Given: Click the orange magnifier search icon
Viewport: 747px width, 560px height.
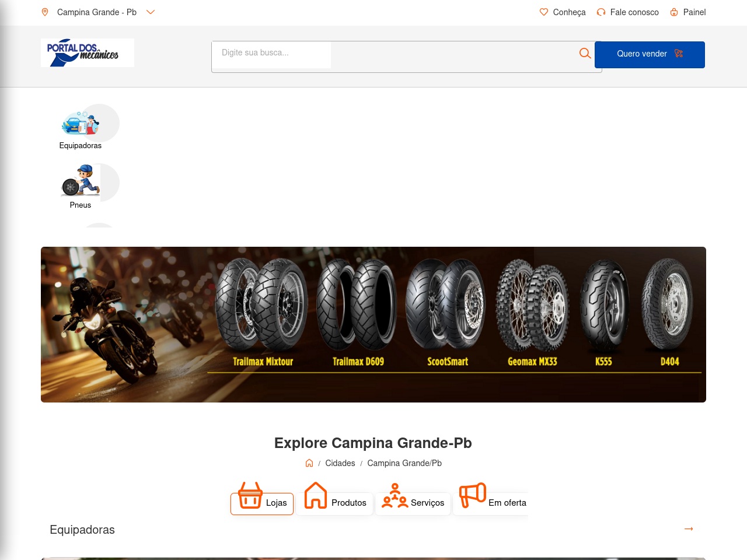Looking at the screenshot, I should 585,54.
